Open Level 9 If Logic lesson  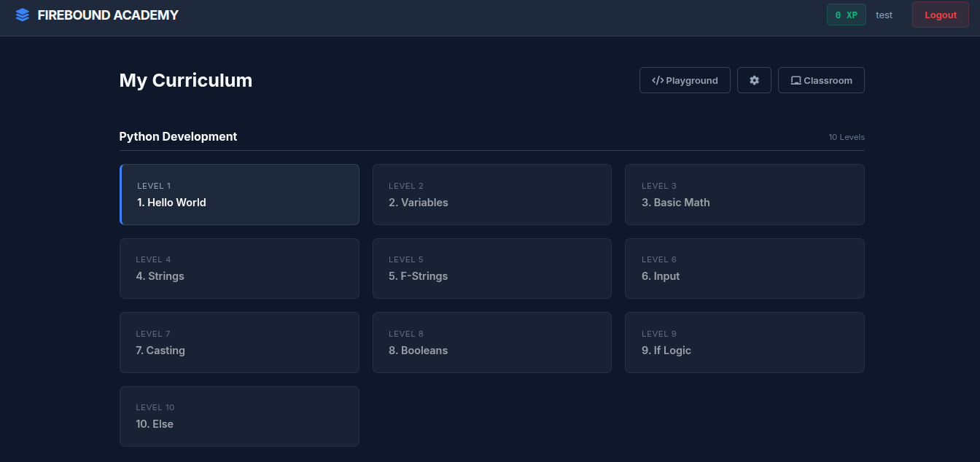tap(744, 342)
